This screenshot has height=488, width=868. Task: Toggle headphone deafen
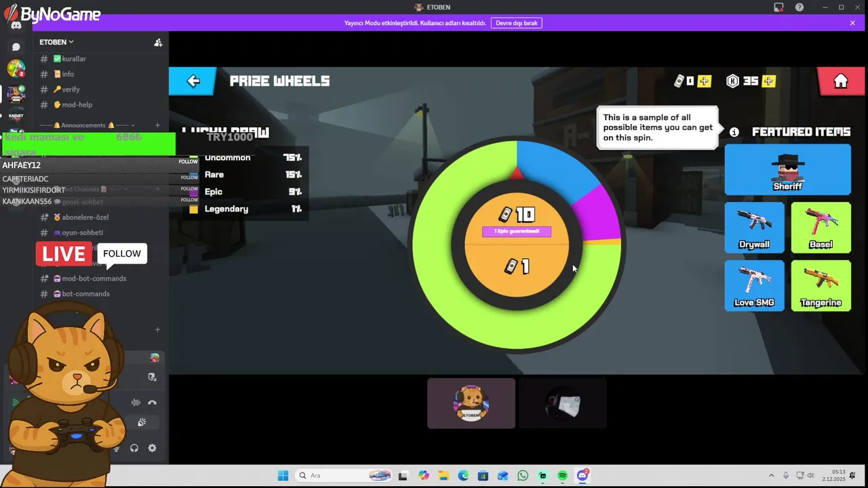pyautogui.click(x=134, y=448)
